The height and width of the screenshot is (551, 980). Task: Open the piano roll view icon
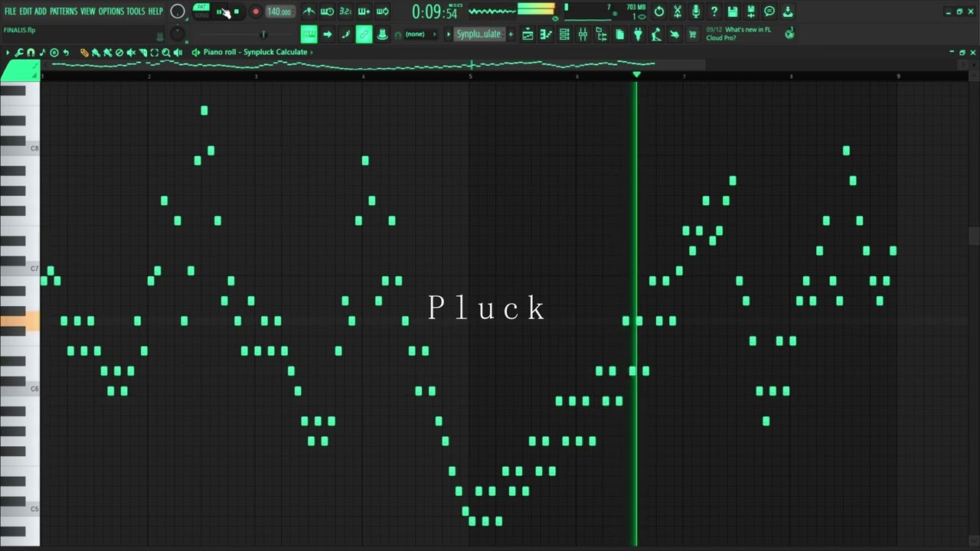coord(546,34)
